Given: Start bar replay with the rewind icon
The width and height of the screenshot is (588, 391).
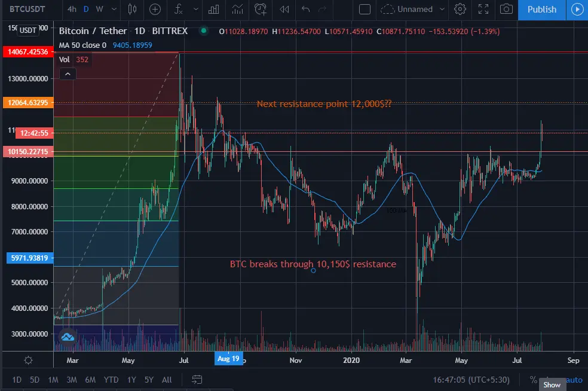Looking at the screenshot, I should (284, 9).
